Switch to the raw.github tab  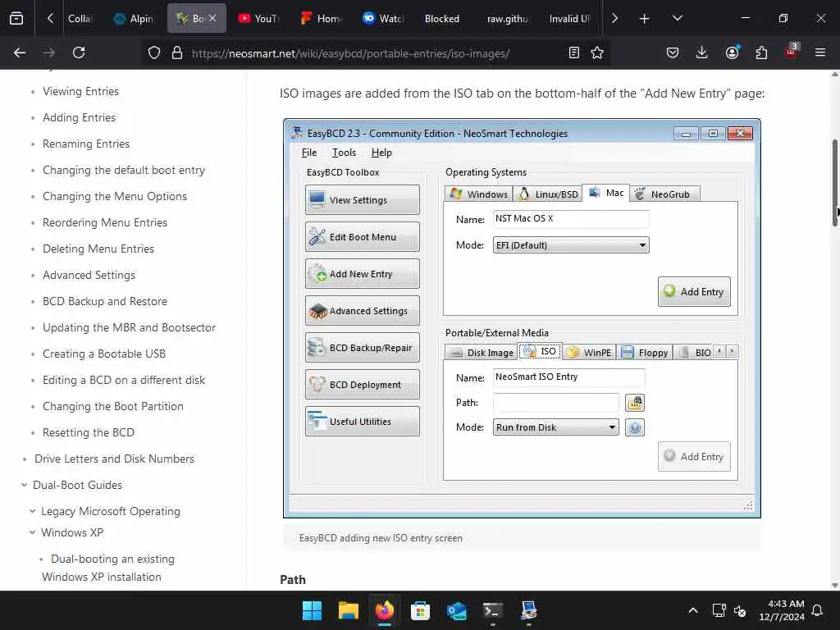(507, 19)
